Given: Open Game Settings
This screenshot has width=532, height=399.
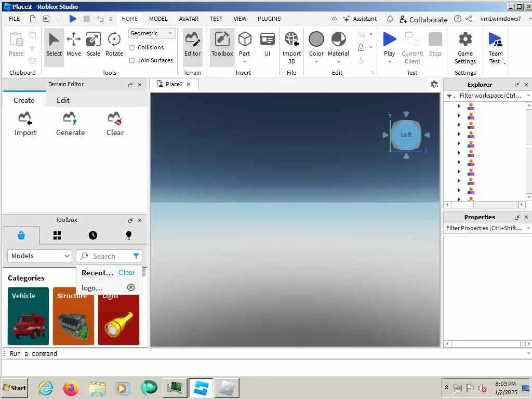Looking at the screenshot, I should pos(465,47).
